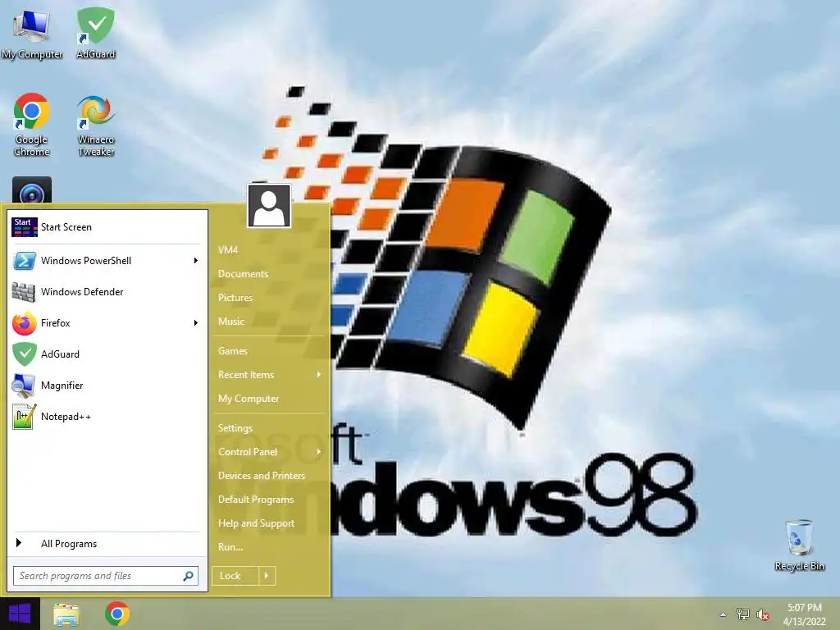This screenshot has height=630, width=840.
Task: Click the Windows Start button
Action: 20,614
